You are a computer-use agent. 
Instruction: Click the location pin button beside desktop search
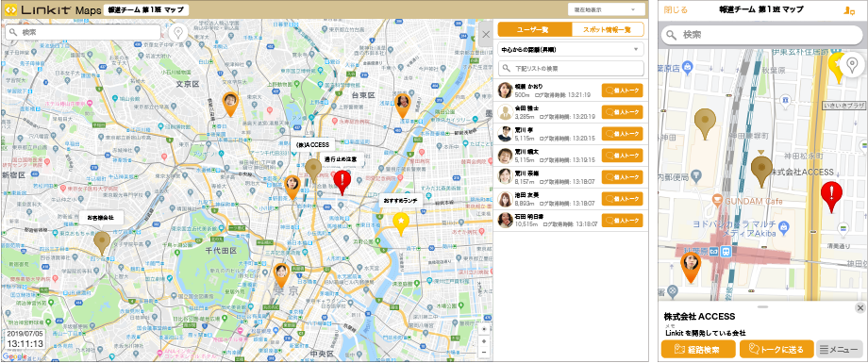click(177, 32)
